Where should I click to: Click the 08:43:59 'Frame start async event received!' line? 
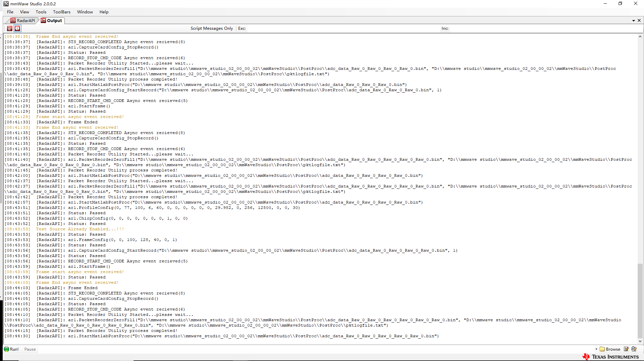coord(64,272)
